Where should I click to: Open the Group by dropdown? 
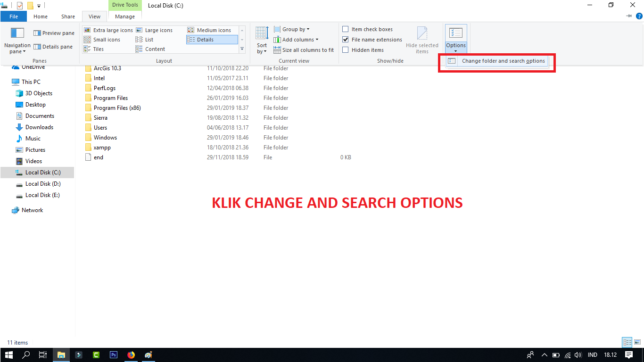[x=292, y=29]
